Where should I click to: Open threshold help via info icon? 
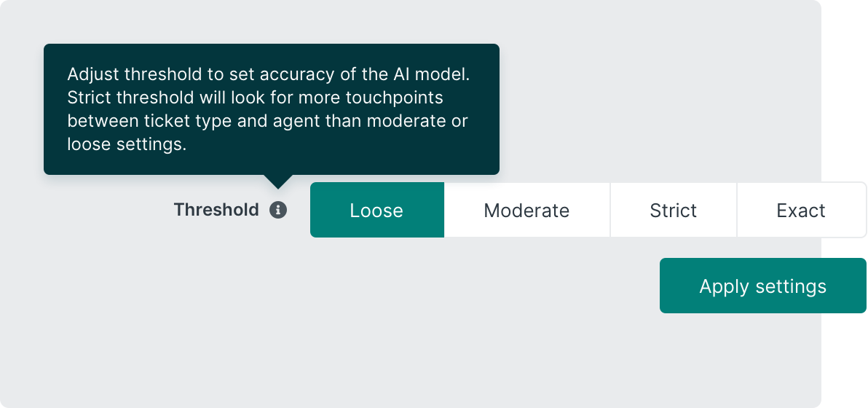278,210
